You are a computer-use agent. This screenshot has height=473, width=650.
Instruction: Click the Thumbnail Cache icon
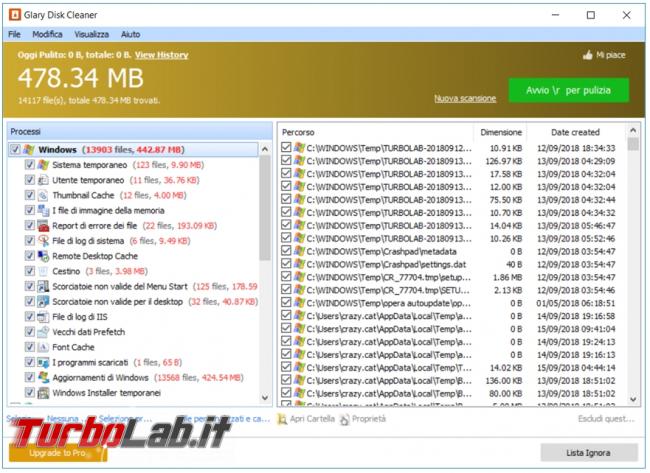(x=43, y=195)
